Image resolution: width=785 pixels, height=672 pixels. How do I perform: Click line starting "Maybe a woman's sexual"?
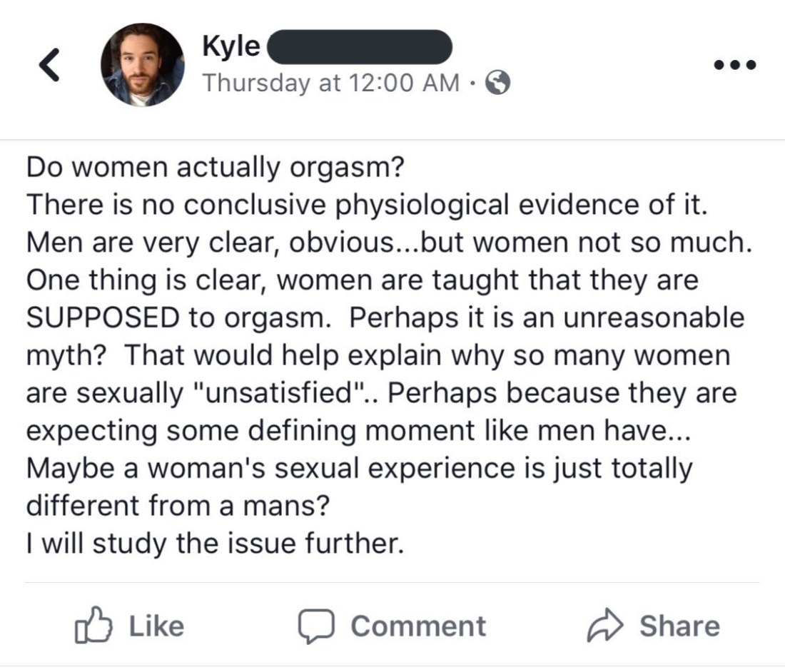click(359, 469)
